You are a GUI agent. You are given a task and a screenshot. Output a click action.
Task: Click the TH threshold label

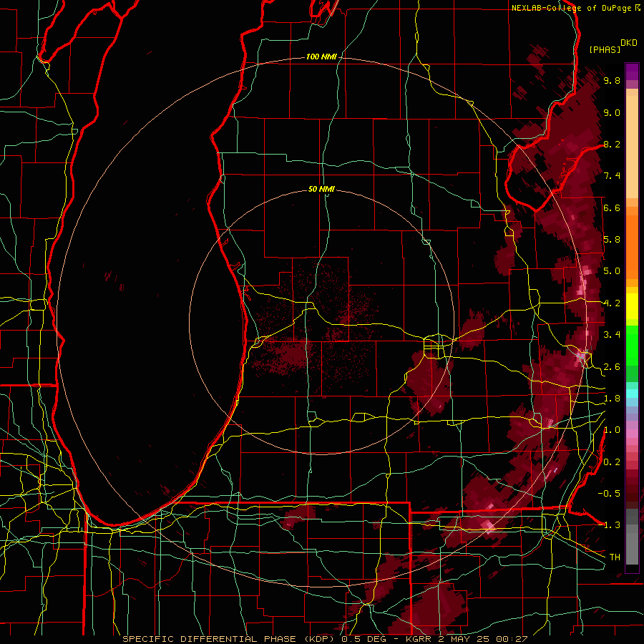pos(615,557)
